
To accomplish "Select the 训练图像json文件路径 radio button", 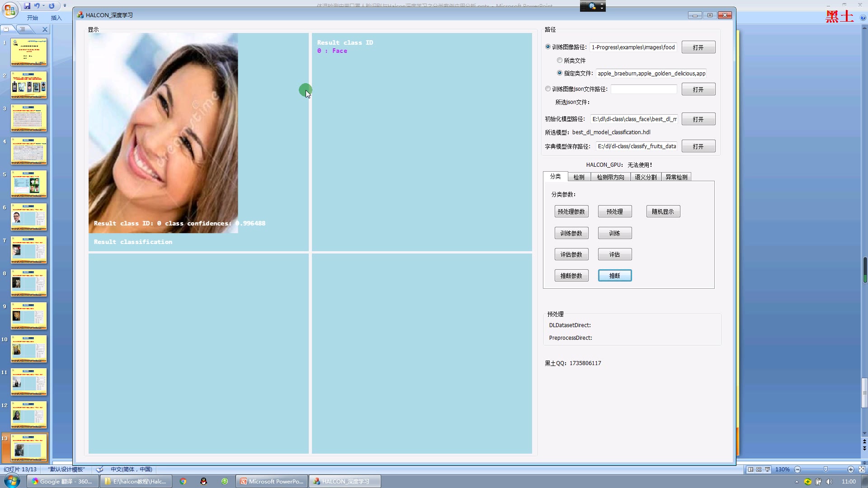I will pos(548,89).
